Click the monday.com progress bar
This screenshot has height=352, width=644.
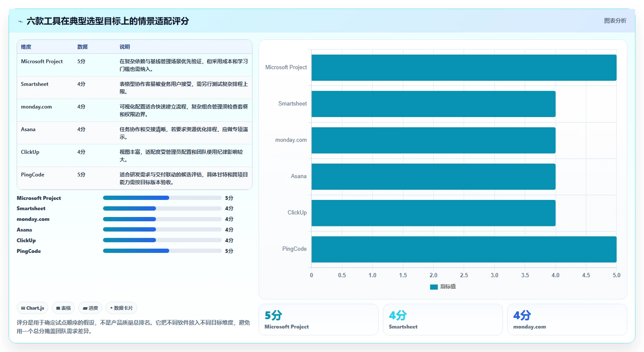tap(162, 219)
